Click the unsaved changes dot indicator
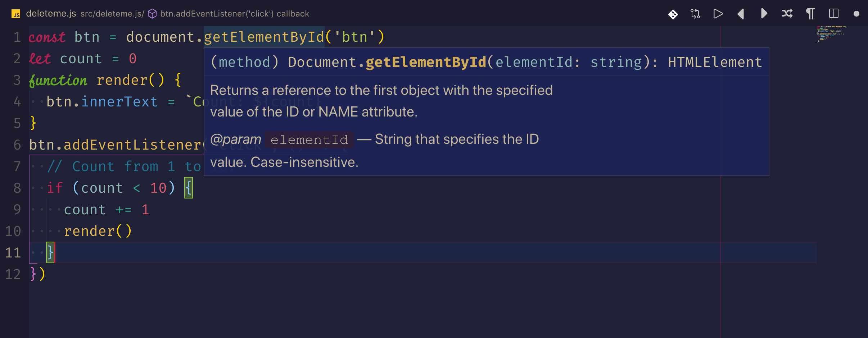Viewport: 868px width, 338px height. coord(856,14)
